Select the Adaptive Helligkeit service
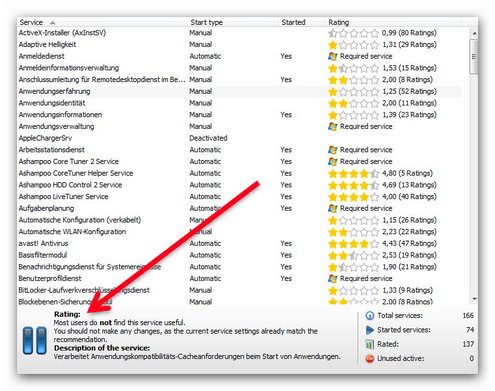Image resolution: width=495 pixels, height=391 pixels. tap(47, 44)
